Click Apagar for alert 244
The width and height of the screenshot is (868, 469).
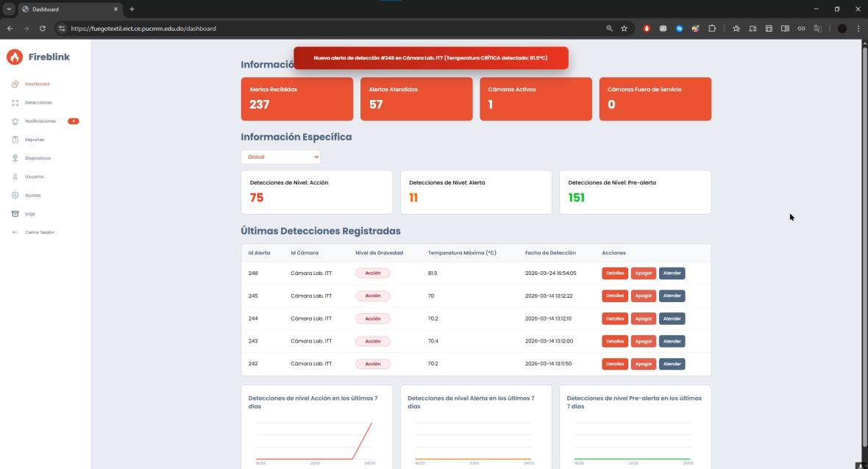coord(643,318)
